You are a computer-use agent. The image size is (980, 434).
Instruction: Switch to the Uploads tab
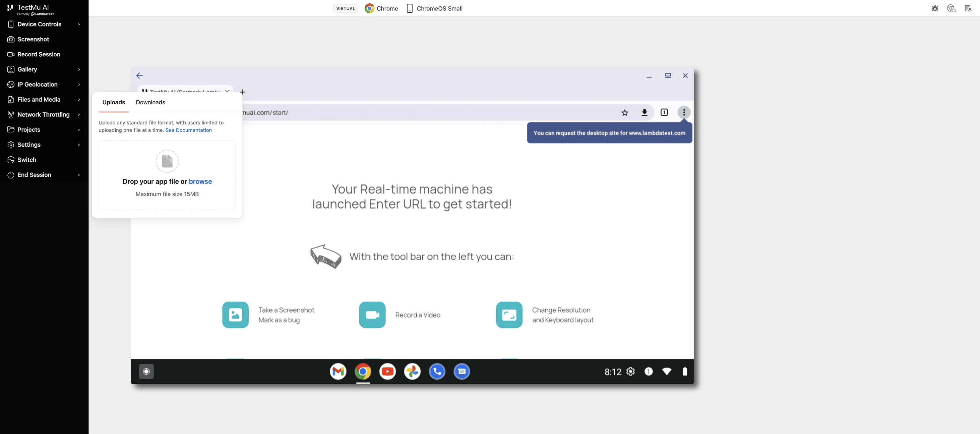pos(113,102)
